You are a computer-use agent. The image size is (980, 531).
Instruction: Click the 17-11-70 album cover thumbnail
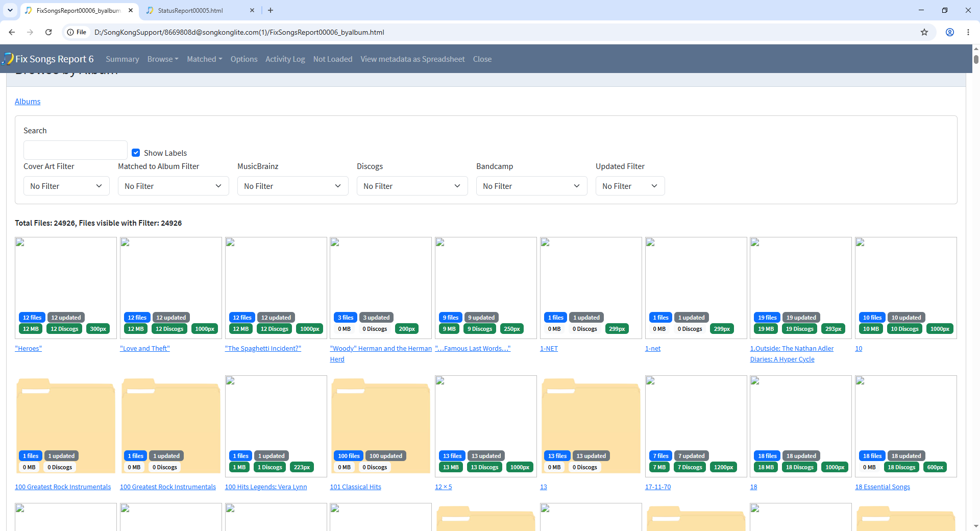pyautogui.click(x=696, y=426)
